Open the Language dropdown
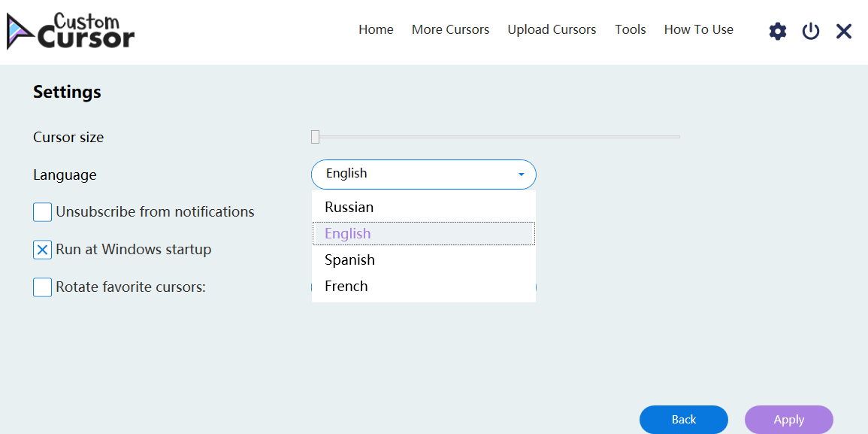Screen dimensions: 868x434 pos(423,174)
